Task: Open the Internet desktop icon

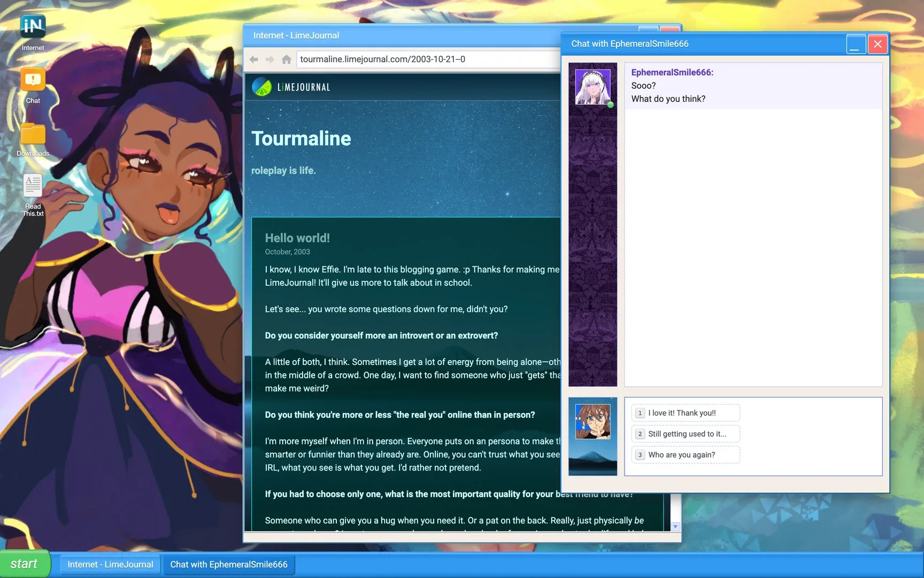Action: tap(33, 27)
